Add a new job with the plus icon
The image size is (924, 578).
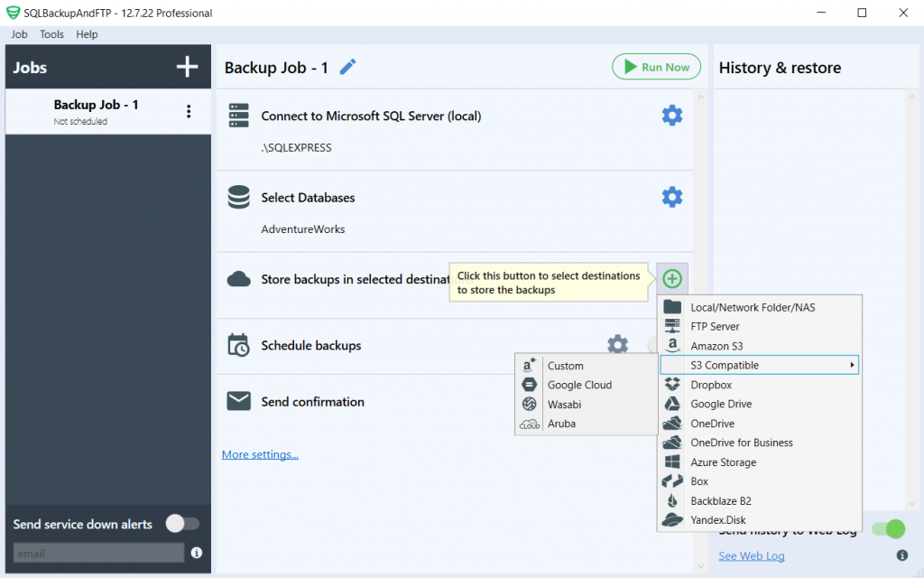point(188,67)
